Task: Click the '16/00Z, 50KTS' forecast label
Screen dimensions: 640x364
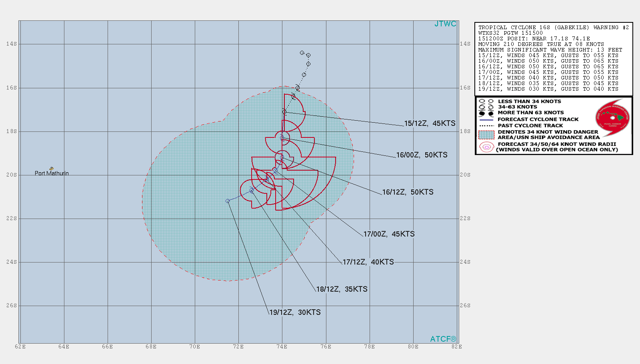Action: (422, 155)
